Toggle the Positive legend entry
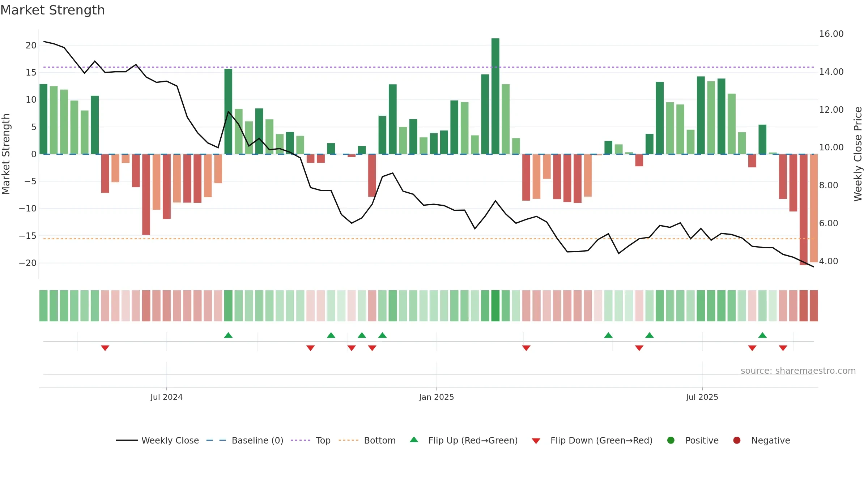The width and height of the screenshot is (868, 488). (x=693, y=440)
